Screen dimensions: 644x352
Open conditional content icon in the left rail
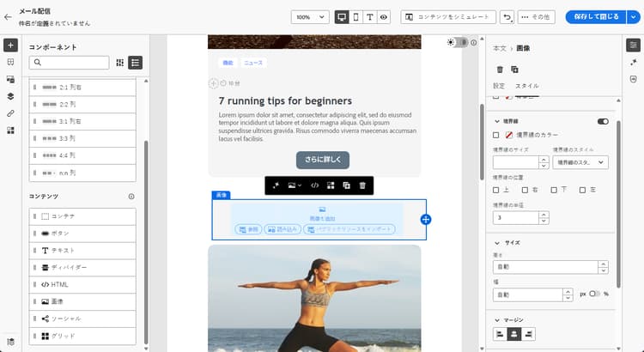click(x=10, y=130)
